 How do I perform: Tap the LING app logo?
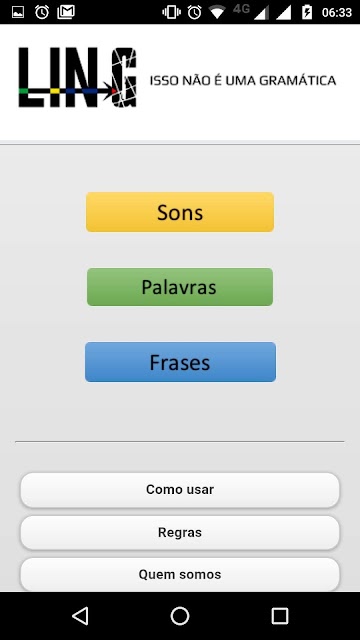pos(78,78)
